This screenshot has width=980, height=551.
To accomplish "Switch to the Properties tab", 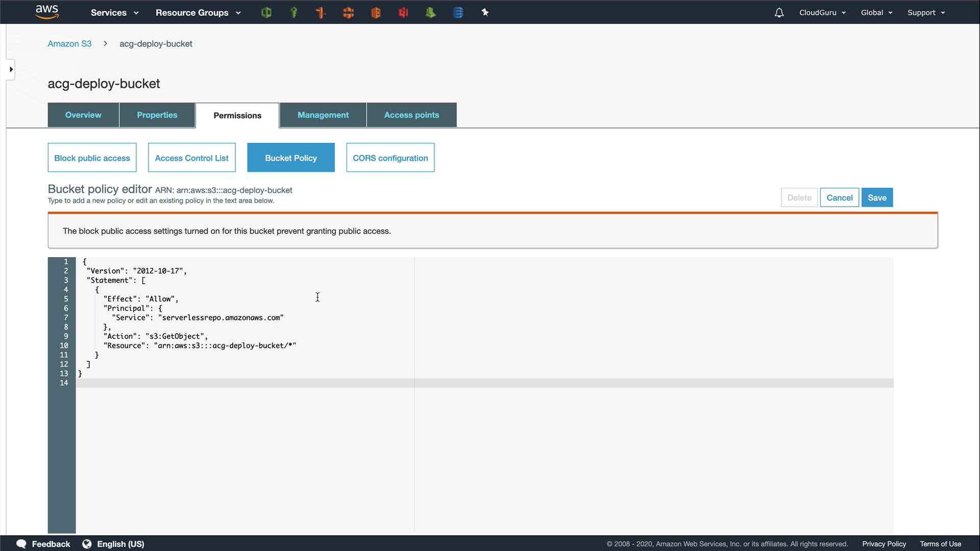I will click(157, 115).
